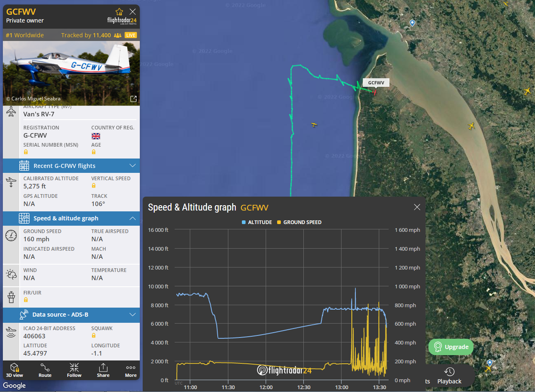The height and width of the screenshot is (392, 535).
Task: Click the GCFWV callout label on the map
Action: pos(376,83)
